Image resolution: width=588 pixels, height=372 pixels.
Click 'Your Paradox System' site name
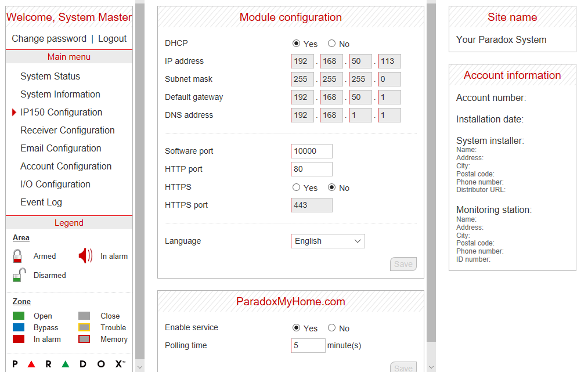coord(501,39)
